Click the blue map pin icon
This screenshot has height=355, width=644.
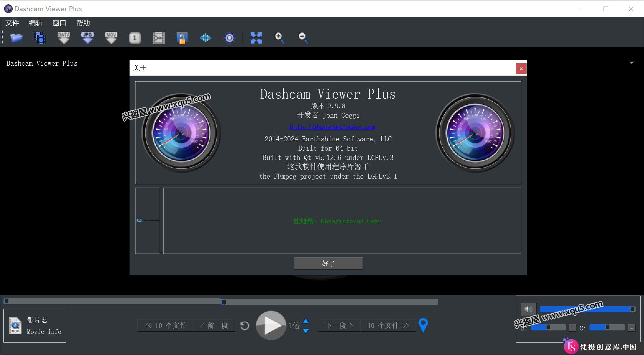[423, 325]
